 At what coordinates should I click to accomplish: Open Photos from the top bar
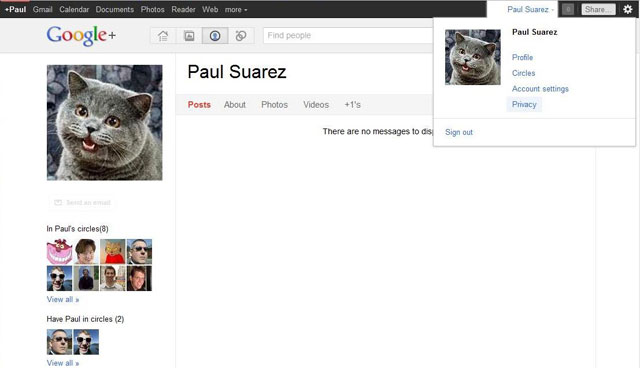[152, 9]
